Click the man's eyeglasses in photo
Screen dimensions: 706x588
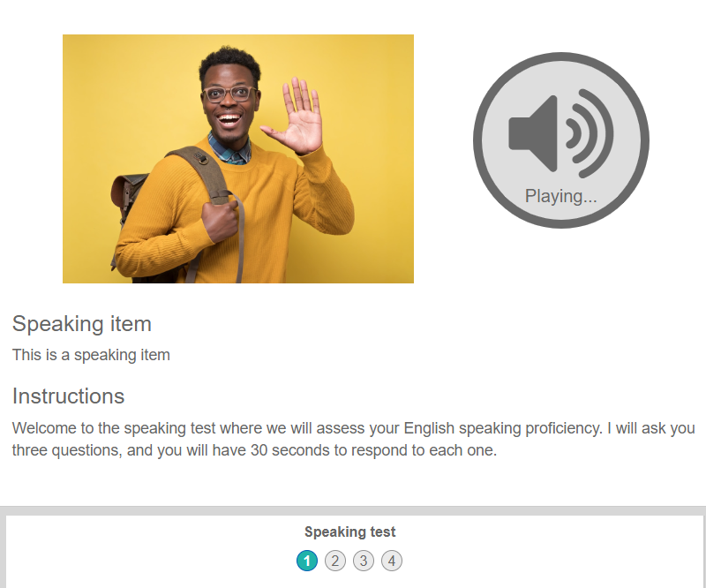click(x=229, y=94)
